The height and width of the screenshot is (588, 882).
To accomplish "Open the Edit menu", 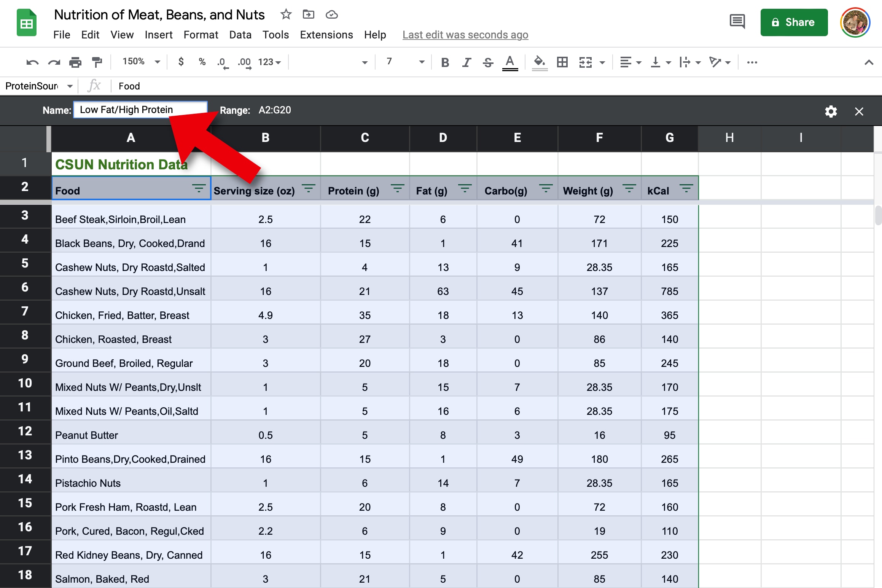I will click(x=90, y=35).
